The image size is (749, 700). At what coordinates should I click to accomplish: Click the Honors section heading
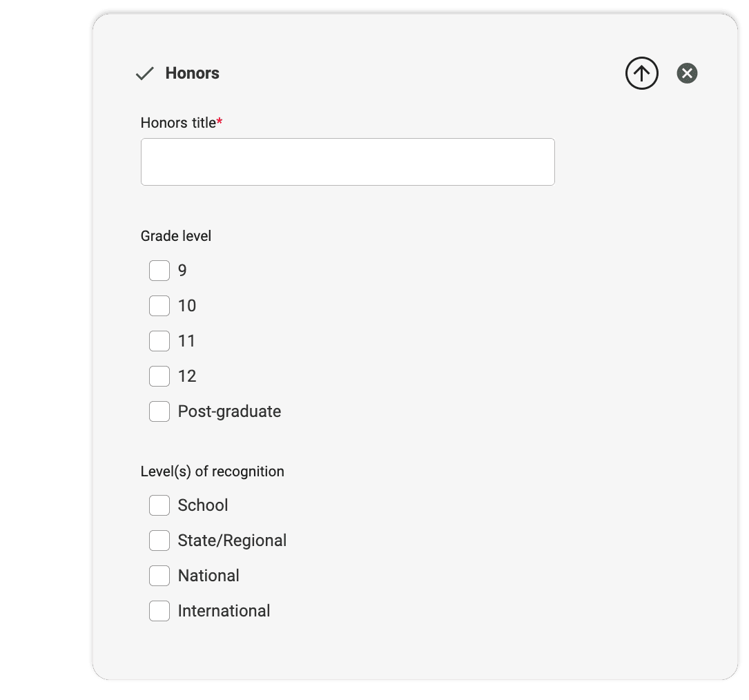click(x=192, y=73)
